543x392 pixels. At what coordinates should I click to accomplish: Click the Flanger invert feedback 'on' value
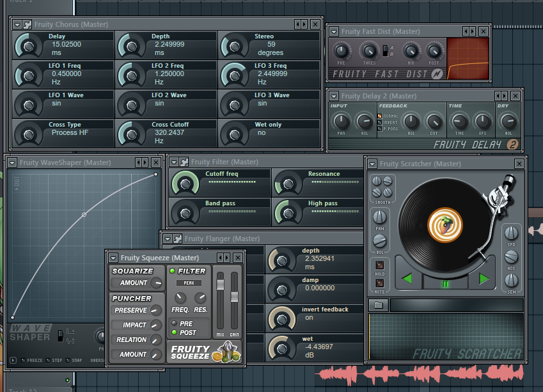tap(310, 318)
